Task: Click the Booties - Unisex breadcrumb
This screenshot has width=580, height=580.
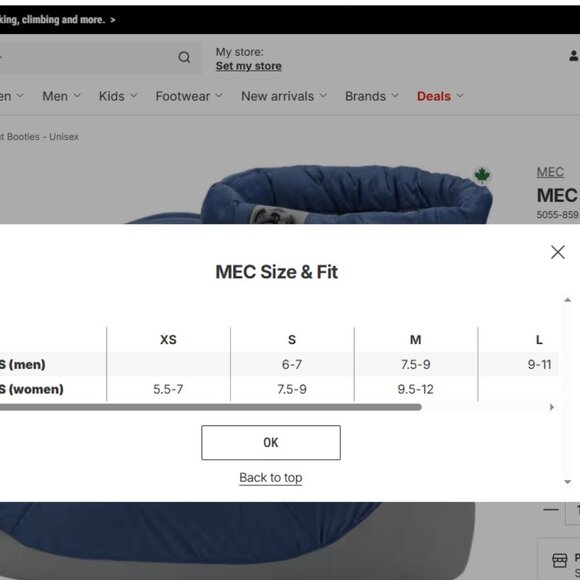Action: coord(39,136)
